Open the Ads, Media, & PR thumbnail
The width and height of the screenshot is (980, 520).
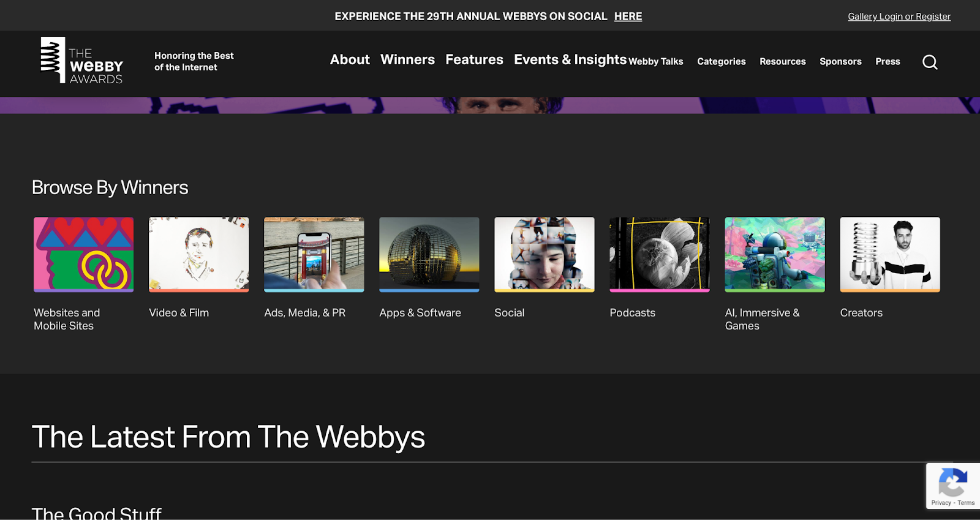[314, 254]
